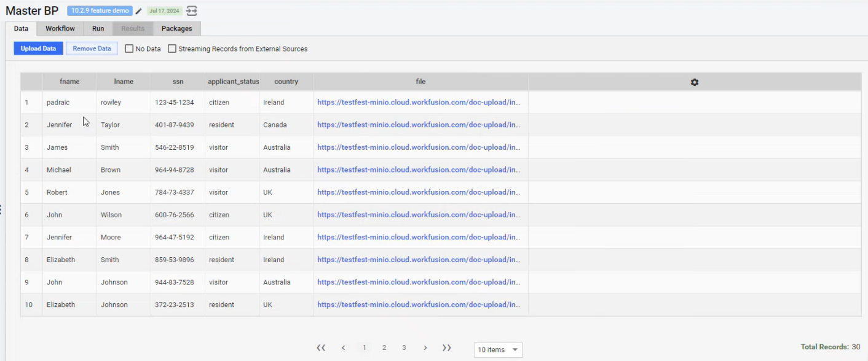Open the Workflow tab

point(60,29)
